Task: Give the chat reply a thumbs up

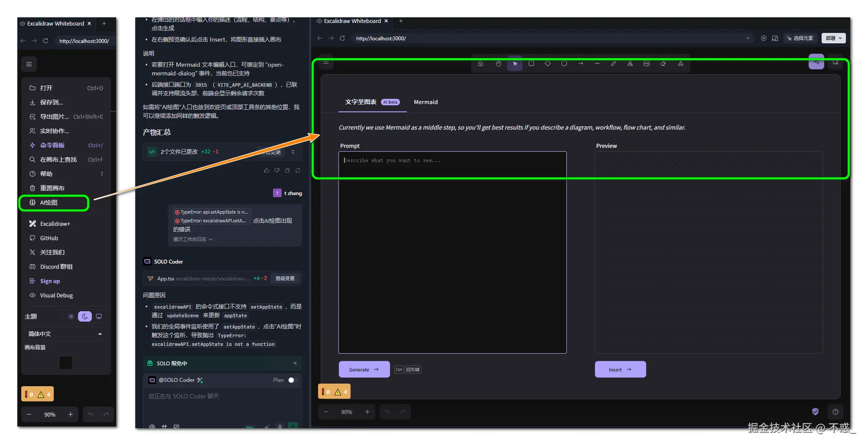Action: 267,170
